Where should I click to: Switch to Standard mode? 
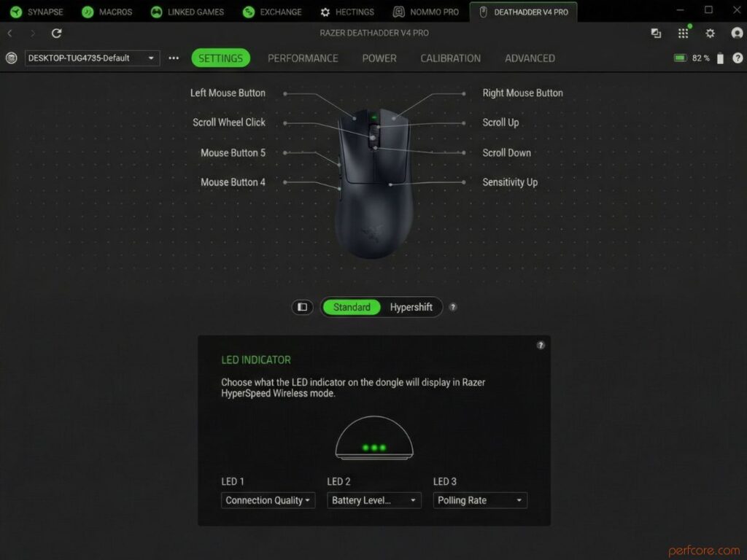point(352,307)
